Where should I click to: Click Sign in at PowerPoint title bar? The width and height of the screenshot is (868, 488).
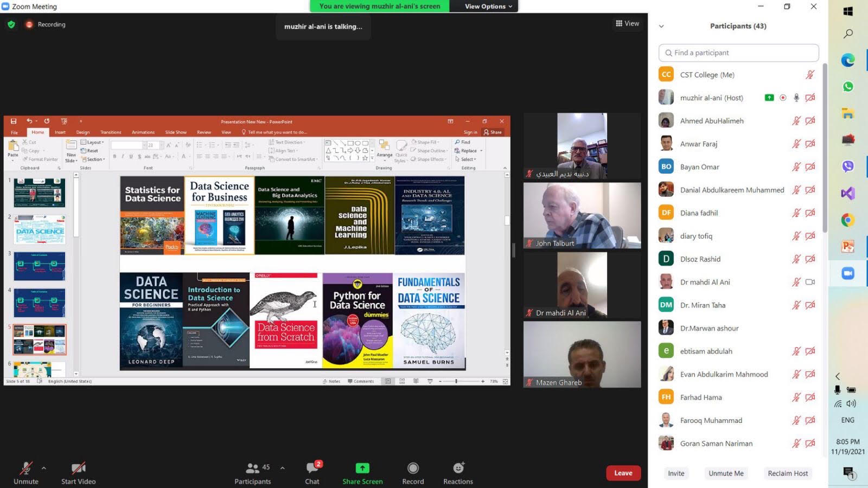coord(470,132)
